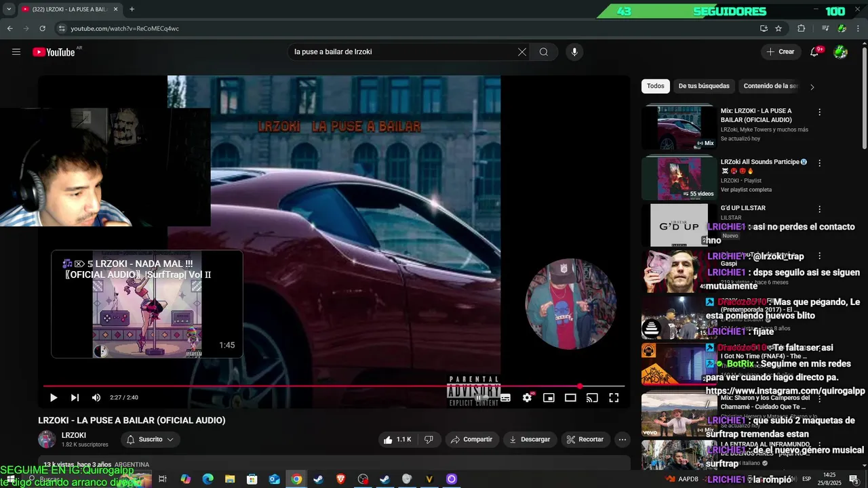Image resolution: width=868 pixels, height=488 pixels.
Task: Open the LRZOKI channel avatar
Action: [47, 439]
